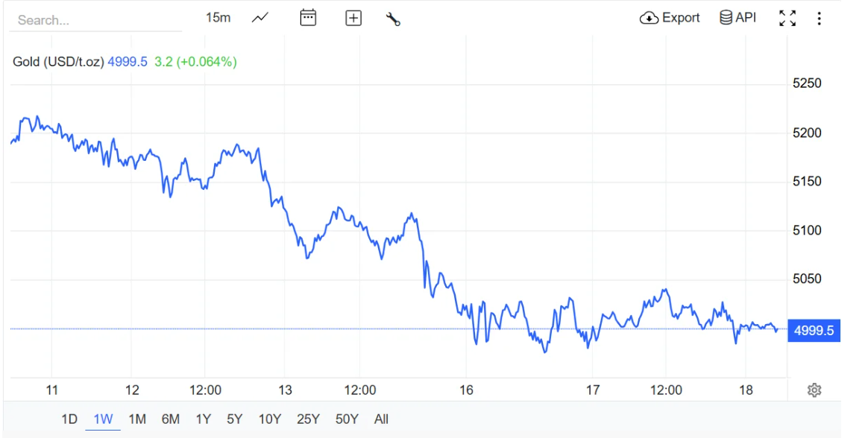Select the 1D time range
868x438 pixels.
click(69, 419)
